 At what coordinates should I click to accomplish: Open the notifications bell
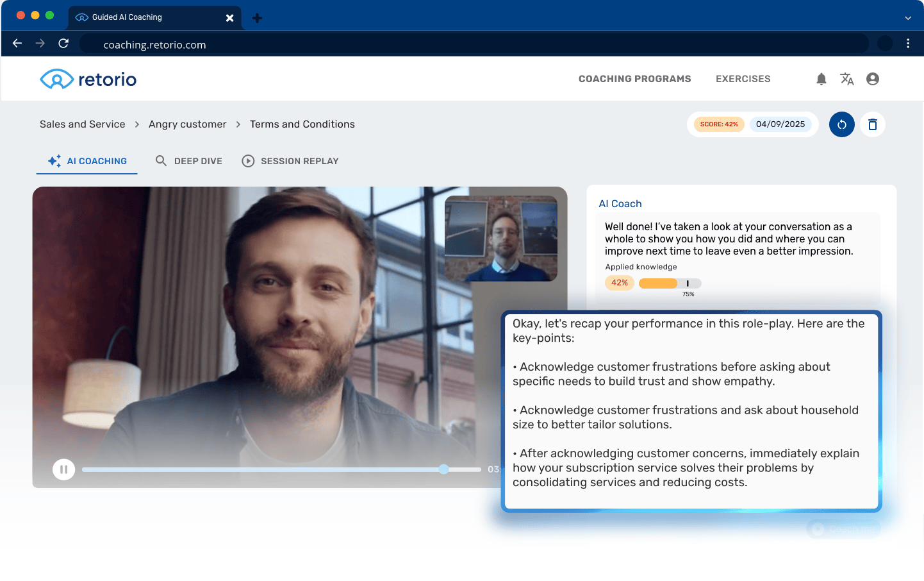coord(821,78)
